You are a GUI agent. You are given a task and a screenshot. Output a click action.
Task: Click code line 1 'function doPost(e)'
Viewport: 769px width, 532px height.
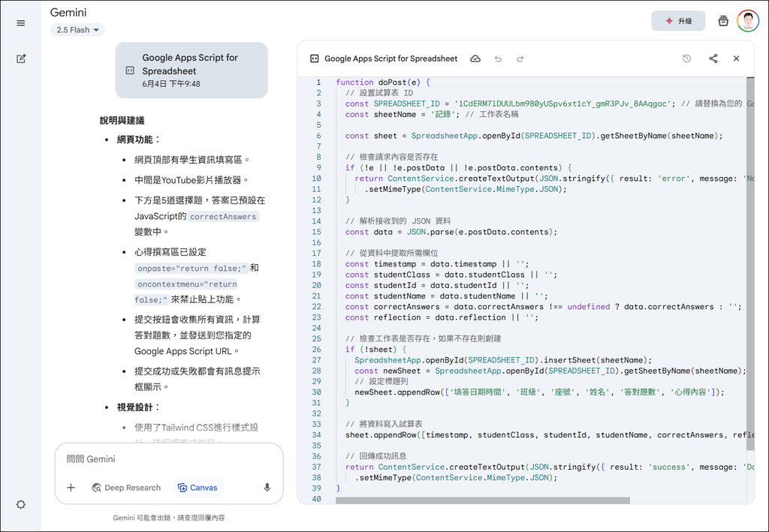point(382,83)
